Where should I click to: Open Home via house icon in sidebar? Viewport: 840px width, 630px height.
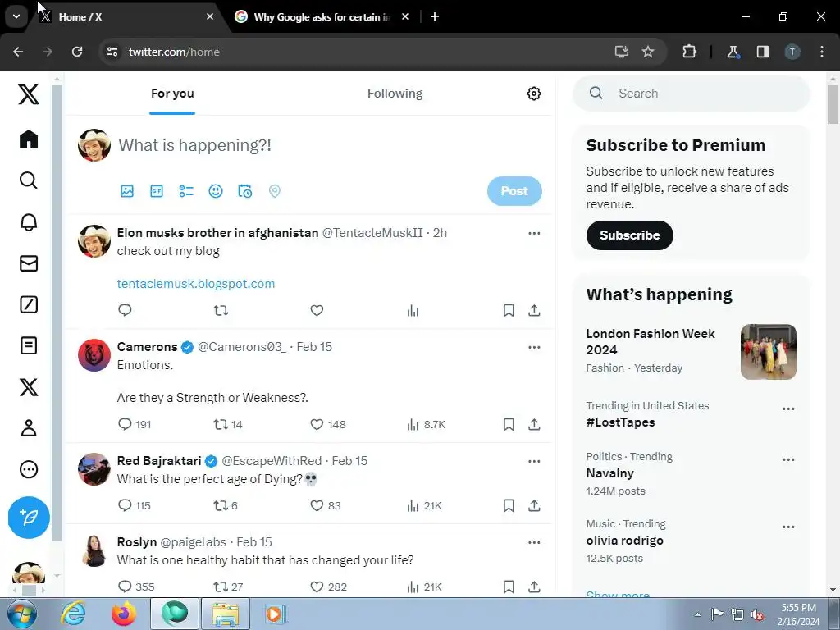click(29, 139)
